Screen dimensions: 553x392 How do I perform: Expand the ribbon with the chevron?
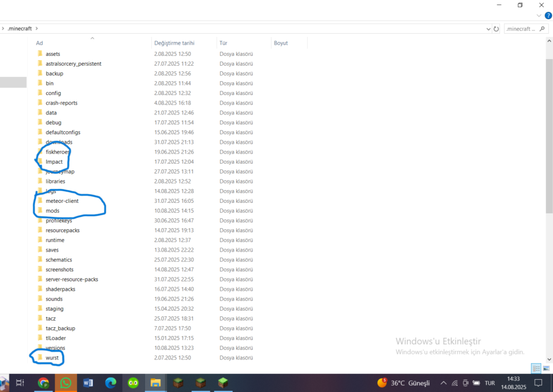539,16
